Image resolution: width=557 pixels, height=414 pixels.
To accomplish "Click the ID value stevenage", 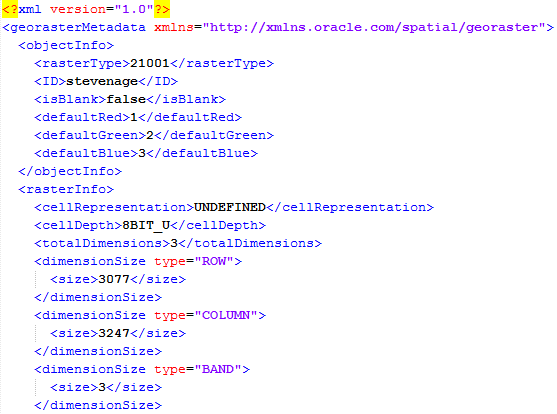I will [102, 81].
